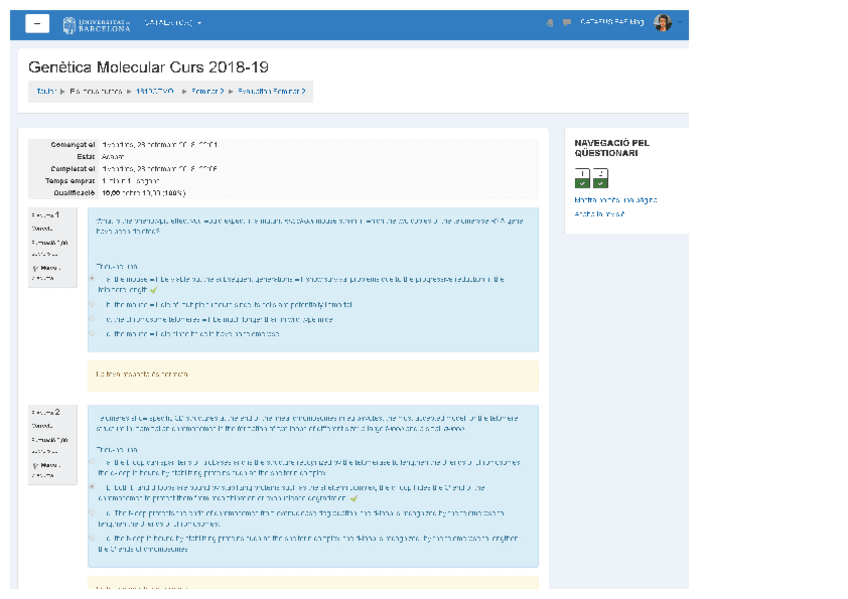Click the Qualificació grade row in summary
848x599 pixels.
pos(283,193)
